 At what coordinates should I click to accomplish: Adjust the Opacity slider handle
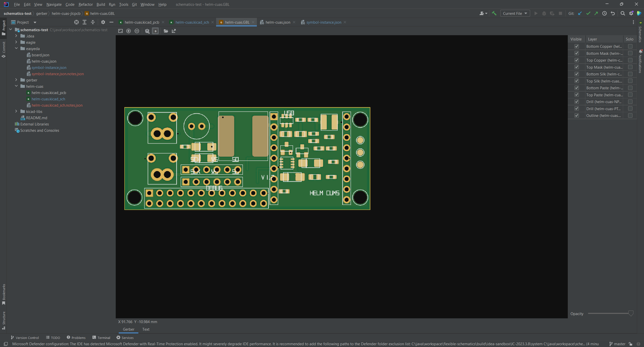[x=631, y=314]
